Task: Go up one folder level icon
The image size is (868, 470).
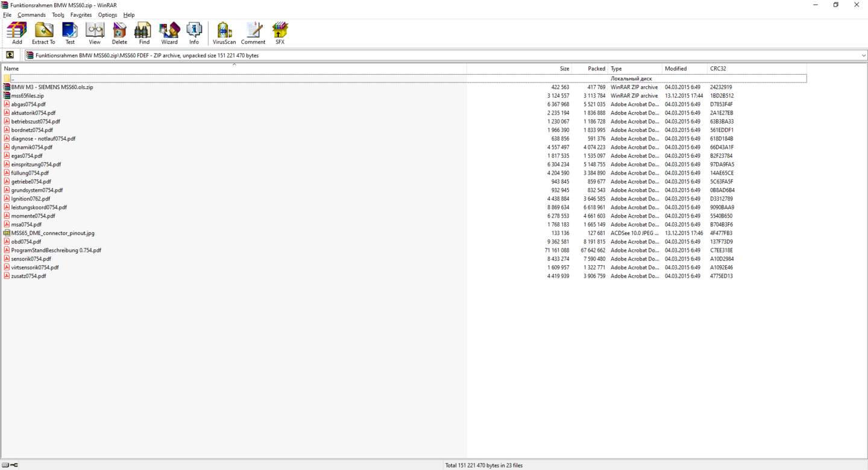Action: click(10, 55)
